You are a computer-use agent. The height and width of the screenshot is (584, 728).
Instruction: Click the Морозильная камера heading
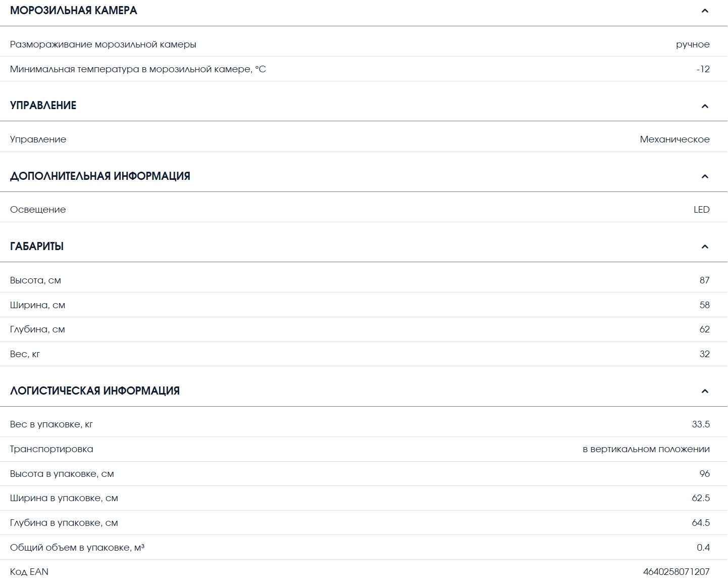74,11
